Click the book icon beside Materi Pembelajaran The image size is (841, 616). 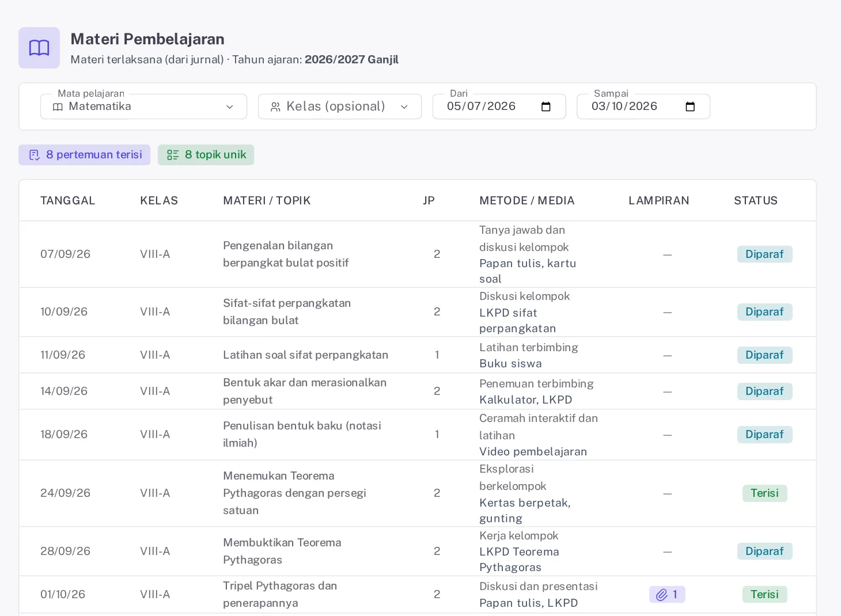(39, 48)
